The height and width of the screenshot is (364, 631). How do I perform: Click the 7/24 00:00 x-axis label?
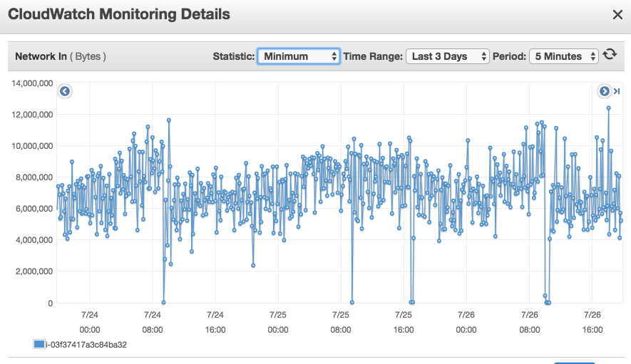click(89, 322)
